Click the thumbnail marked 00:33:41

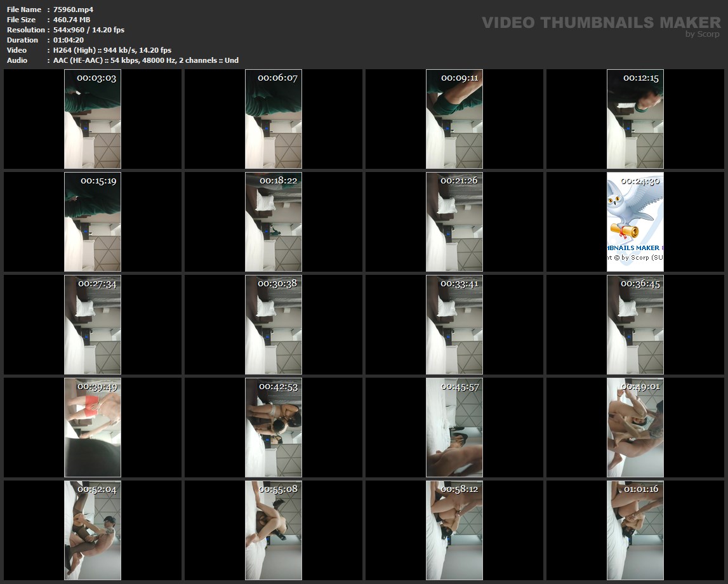[x=454, y=324]
